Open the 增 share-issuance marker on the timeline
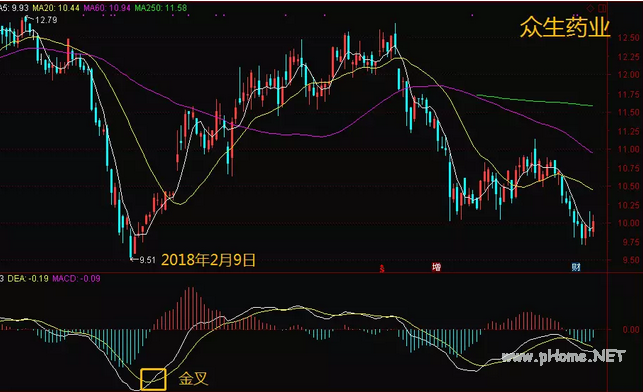 click(x=436, y=267)
